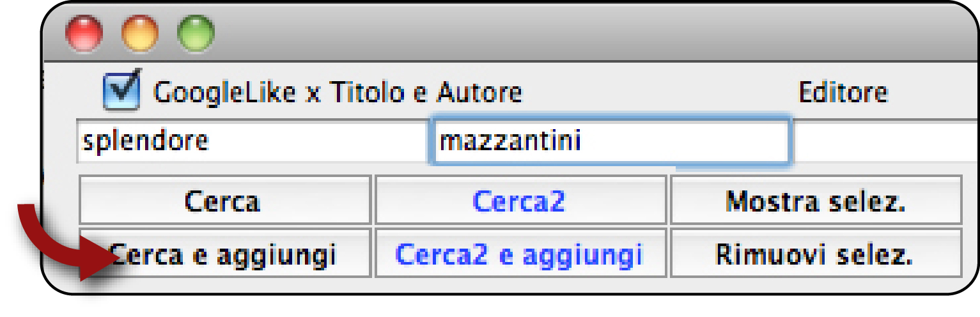
Task: Click the blue Cerca2 button
Action: [520, 200]
